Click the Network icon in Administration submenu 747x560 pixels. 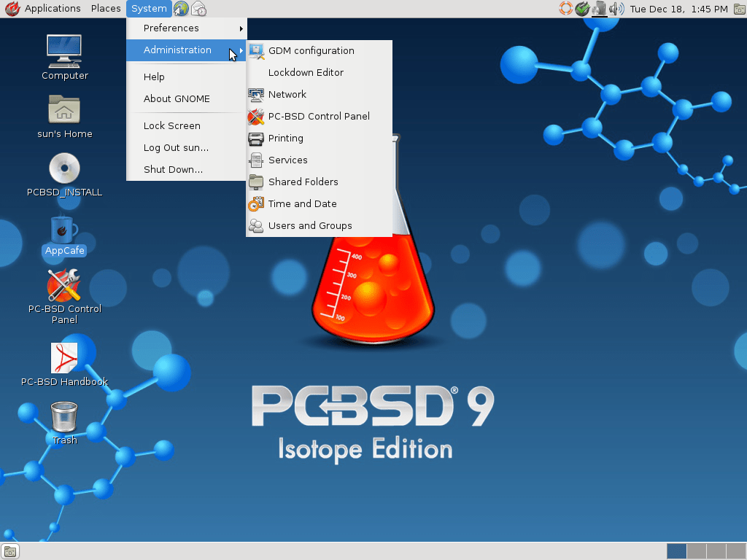[256, 95]
